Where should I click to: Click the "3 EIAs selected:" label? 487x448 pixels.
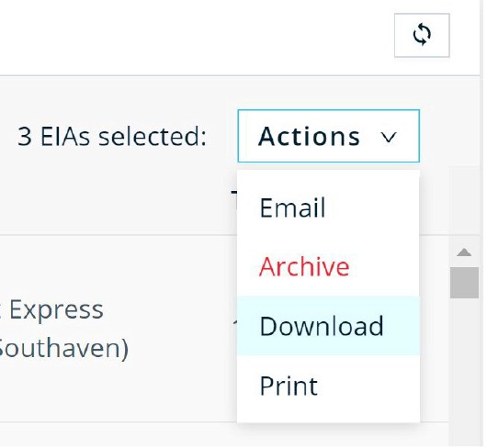pyautogui.click(x=112, y=137)
